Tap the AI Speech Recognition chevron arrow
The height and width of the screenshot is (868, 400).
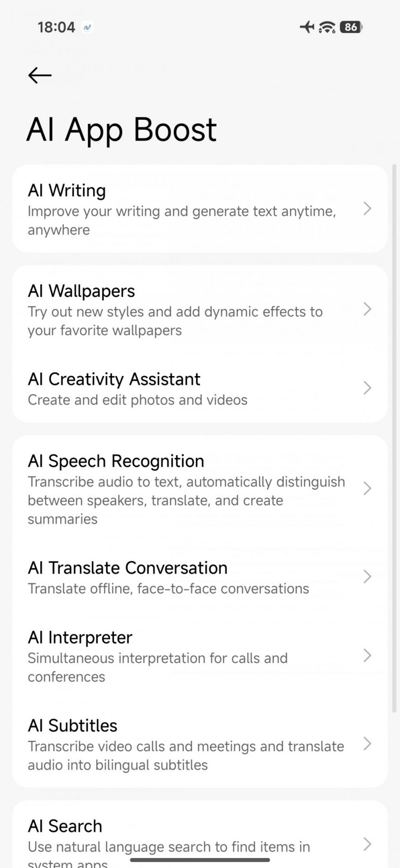tap(367, 489)
